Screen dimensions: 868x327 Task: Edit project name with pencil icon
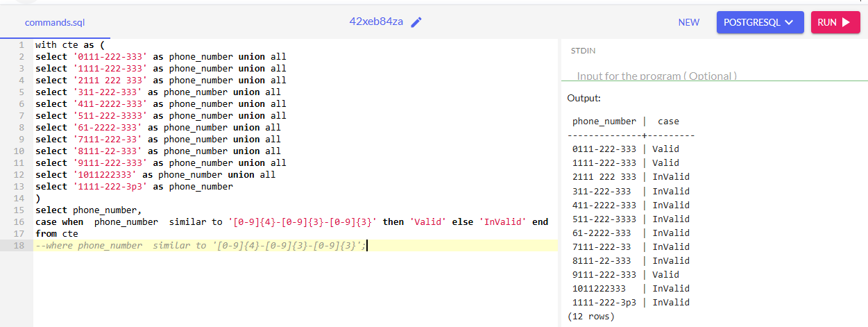[416, 22]
